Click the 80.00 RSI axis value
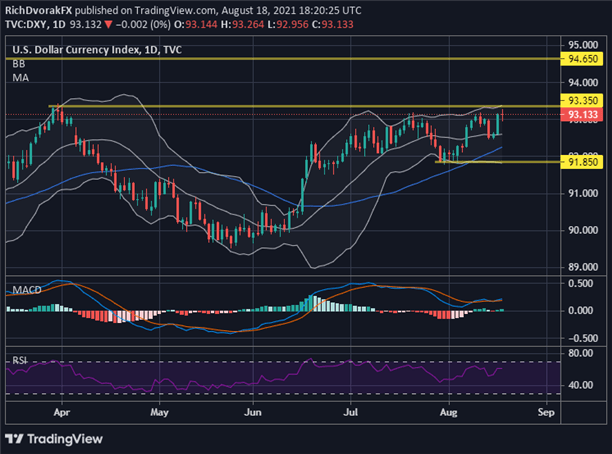Viewport: 612px width, 454px height. click(581, 353)
